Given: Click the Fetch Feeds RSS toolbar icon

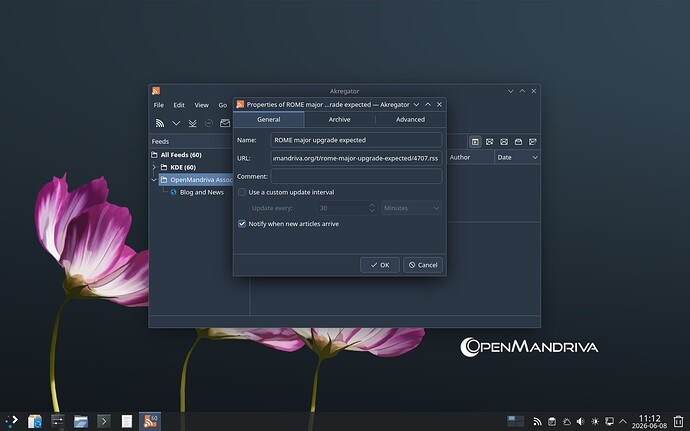Looking at the screenshot, I should [x=160, y=123].
